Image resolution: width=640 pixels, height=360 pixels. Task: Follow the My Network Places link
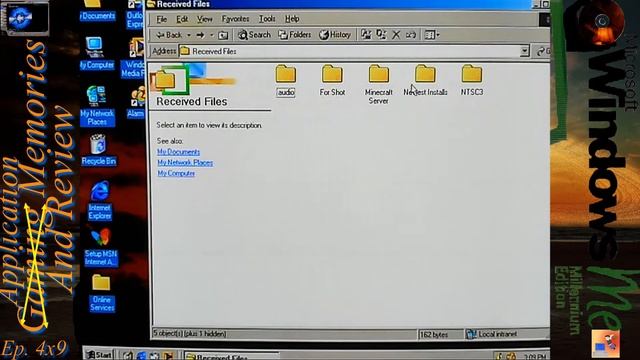185,162
